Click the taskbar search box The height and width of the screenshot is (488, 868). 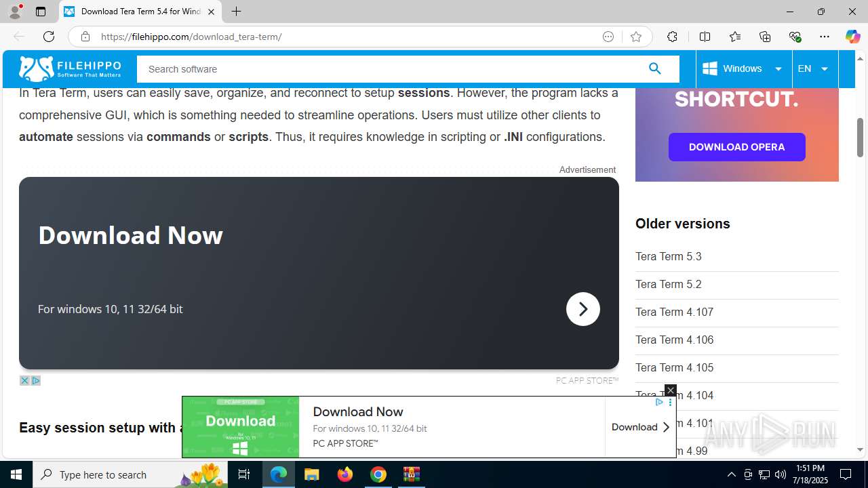click(x=130, y=474)
